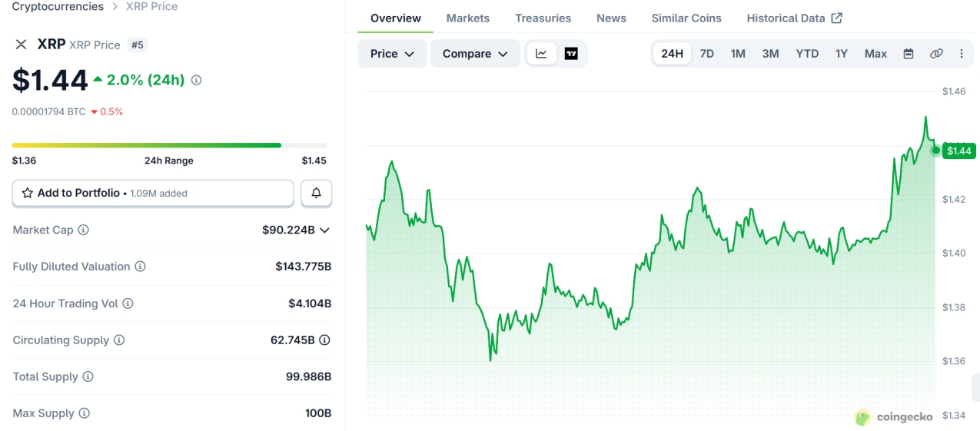Click the Cryptocurrencies breadcrumb link

click(58, 6)
